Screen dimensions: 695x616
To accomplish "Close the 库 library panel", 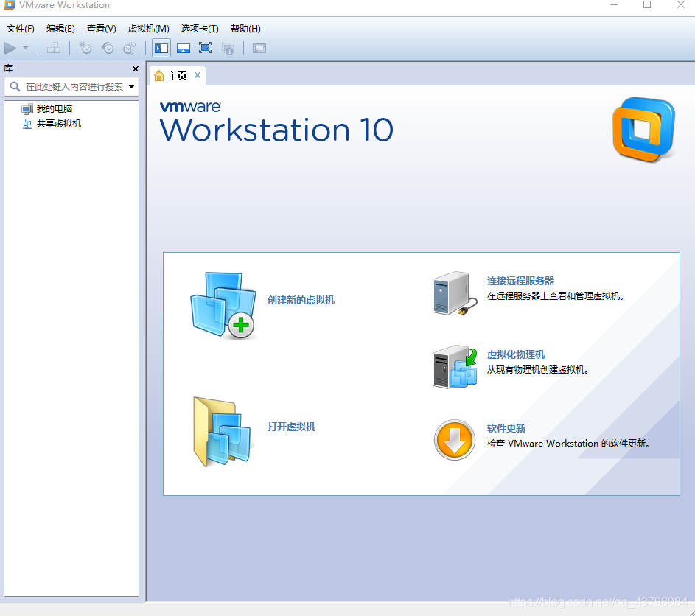I will coord(136,69).
